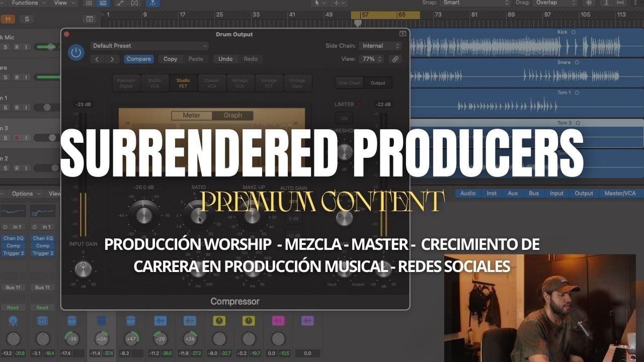Click the Compare button
This screenshot has width=644, height=362.
pos(138,59)
